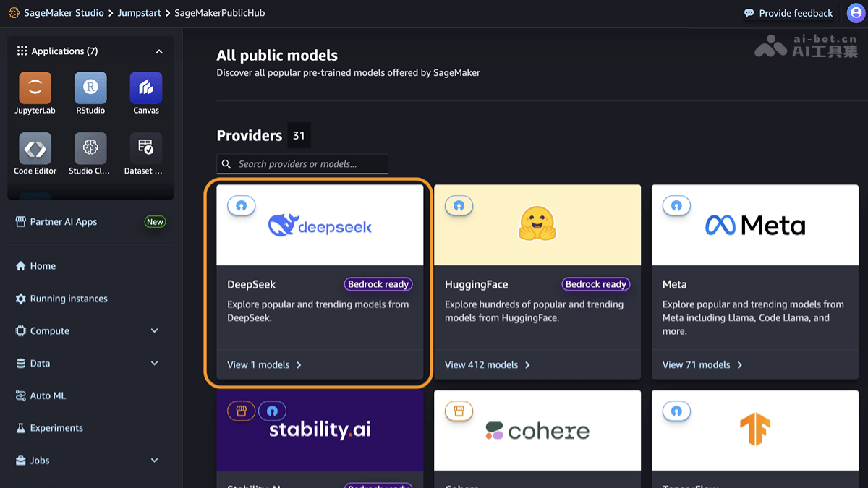Viewport: 868px width, 488px height.
Task: Open the Meta provider card thumbnail
Action: (754, 225)
